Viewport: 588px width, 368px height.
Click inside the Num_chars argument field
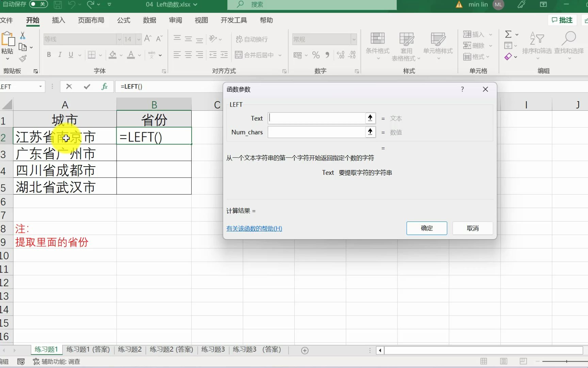(316, 132)
